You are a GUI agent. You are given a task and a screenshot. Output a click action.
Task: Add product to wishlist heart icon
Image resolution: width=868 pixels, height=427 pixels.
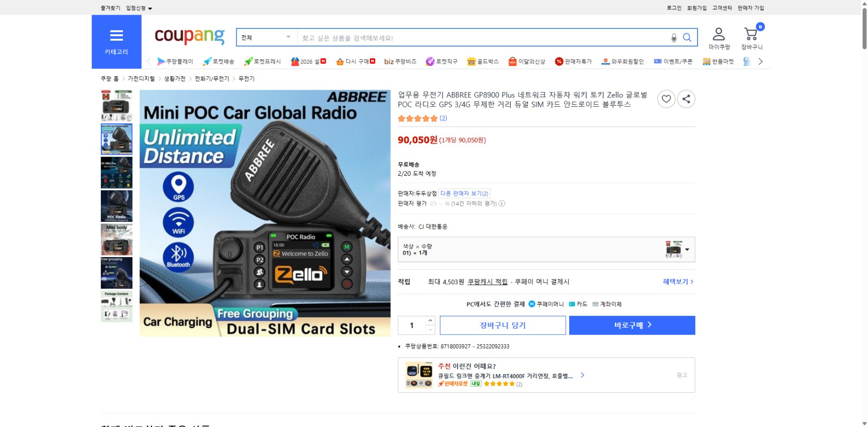[666, 99]
